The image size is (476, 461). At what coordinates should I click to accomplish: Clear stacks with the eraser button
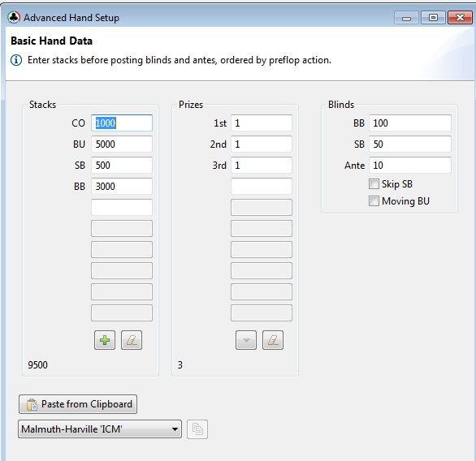(132, 340)
